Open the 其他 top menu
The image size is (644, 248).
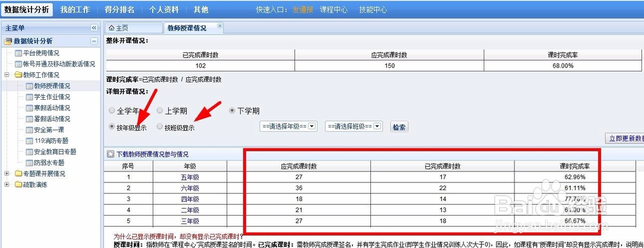click(201, 10)
